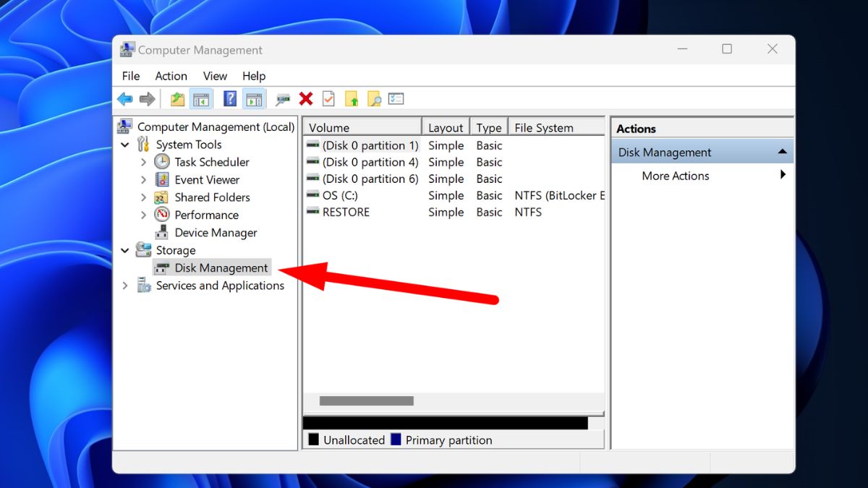Click the blue Help question mark icon

[x=230, y=99]
